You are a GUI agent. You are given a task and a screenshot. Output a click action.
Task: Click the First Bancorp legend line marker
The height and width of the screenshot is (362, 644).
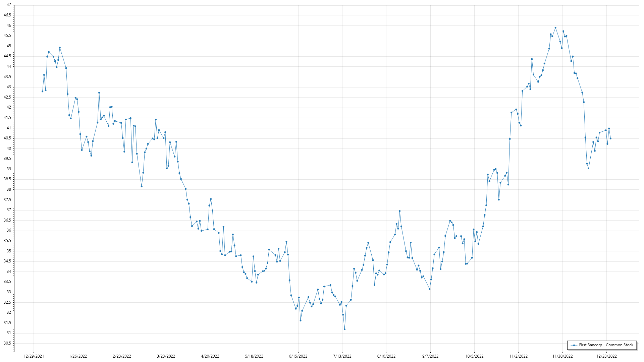(x=574, y=345)
